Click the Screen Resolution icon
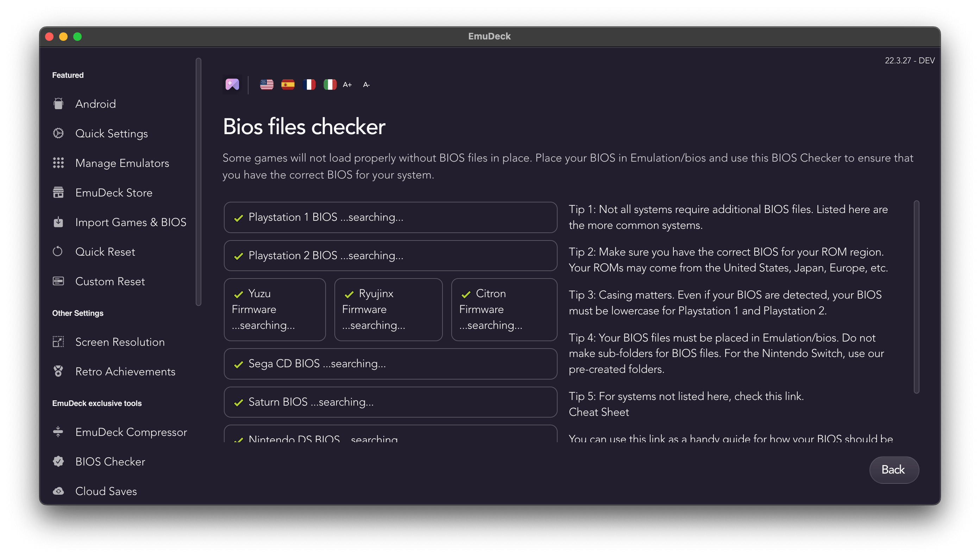Image resolution: width=980 pixels, height=557 pixels. tap(58, 342)
